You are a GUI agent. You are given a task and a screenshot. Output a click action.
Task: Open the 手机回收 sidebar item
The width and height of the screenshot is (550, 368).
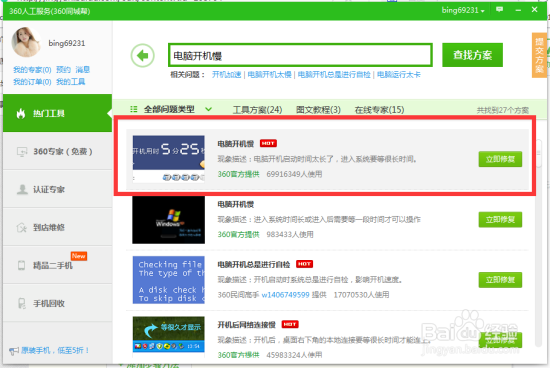58,303
